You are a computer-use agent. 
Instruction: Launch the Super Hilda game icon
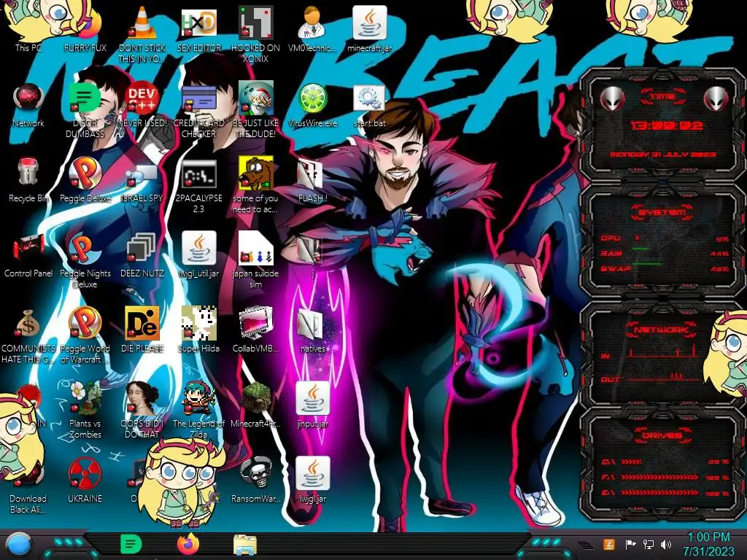pos(198,330)
